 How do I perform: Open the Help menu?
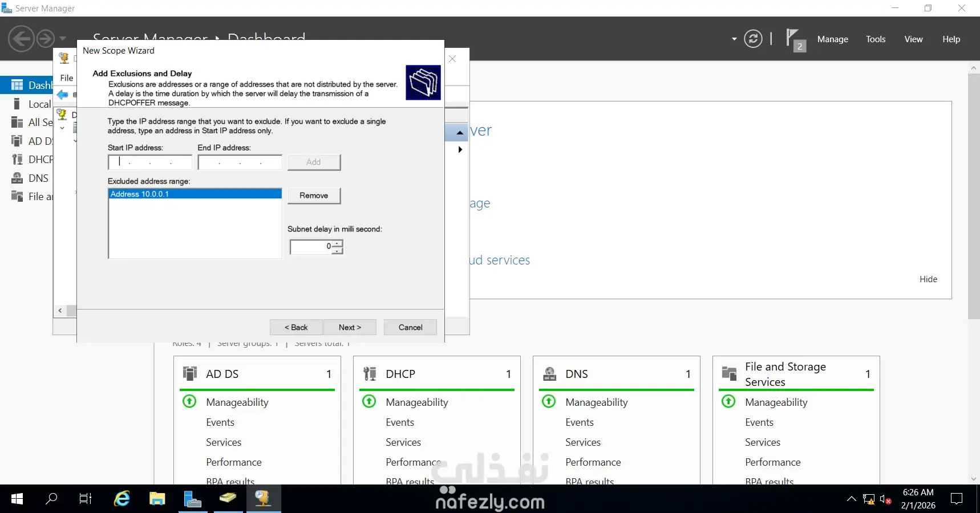(x=951, y=39)
